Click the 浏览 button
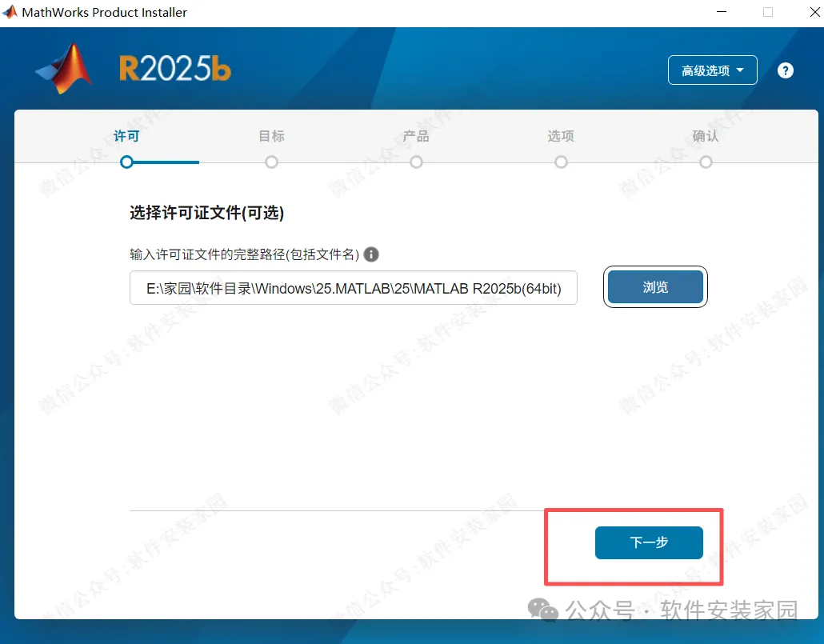 (x=655, y=287)
